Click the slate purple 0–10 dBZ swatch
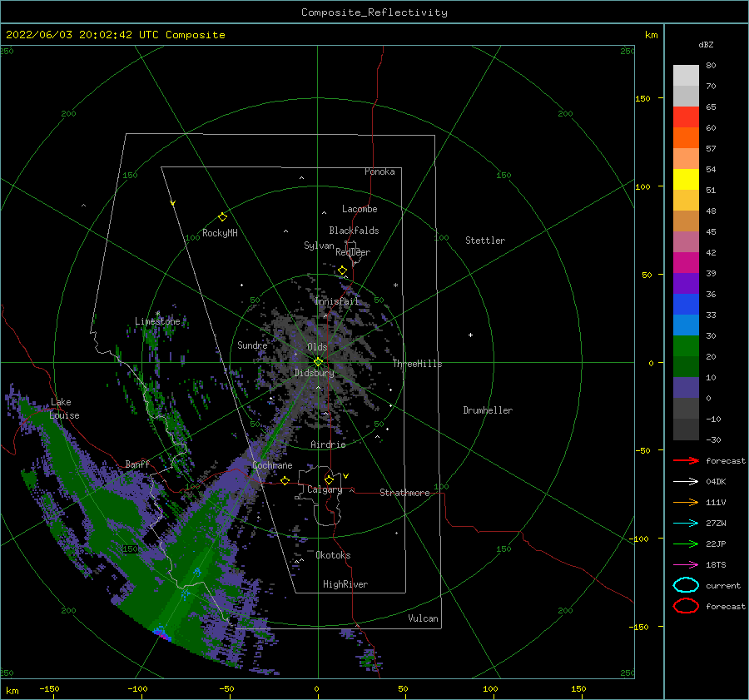Screen dimensions: 749x700 (686, 388)
